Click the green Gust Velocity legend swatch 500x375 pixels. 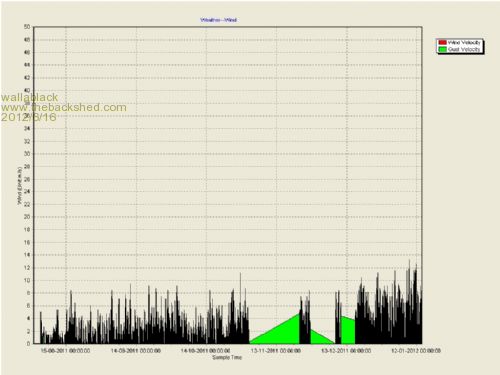pos(442,49)
